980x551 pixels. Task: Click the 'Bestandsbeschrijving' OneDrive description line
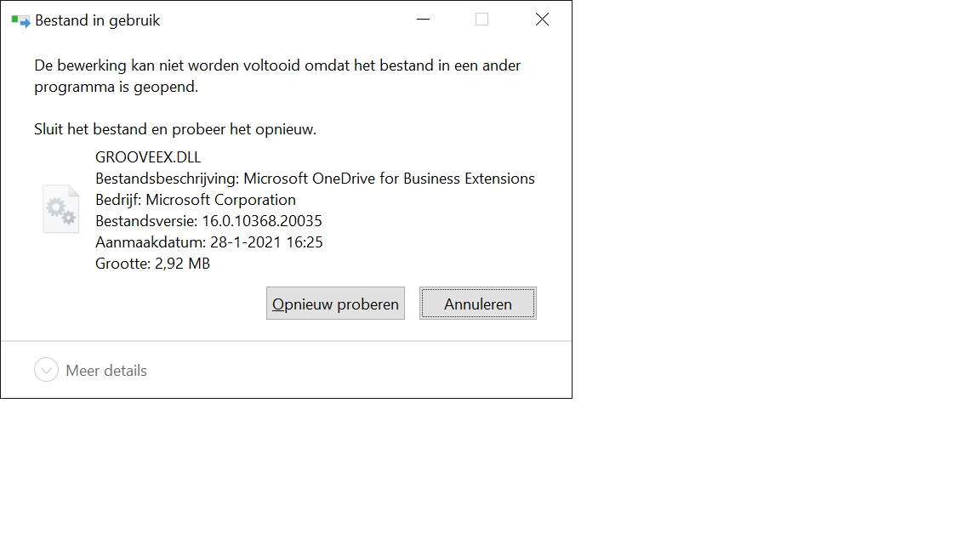tap(315, 179)
